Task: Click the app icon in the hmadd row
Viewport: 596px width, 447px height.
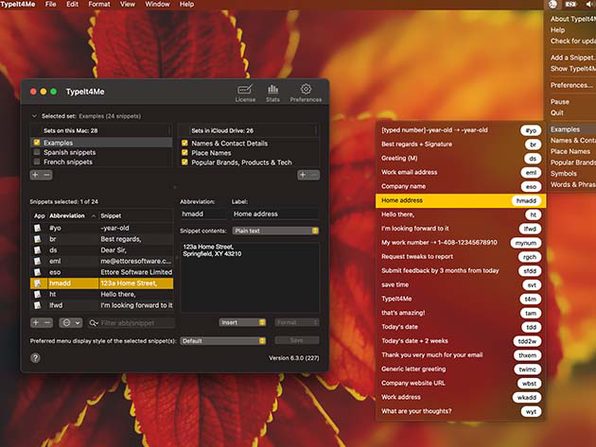Action: (37, 283)
